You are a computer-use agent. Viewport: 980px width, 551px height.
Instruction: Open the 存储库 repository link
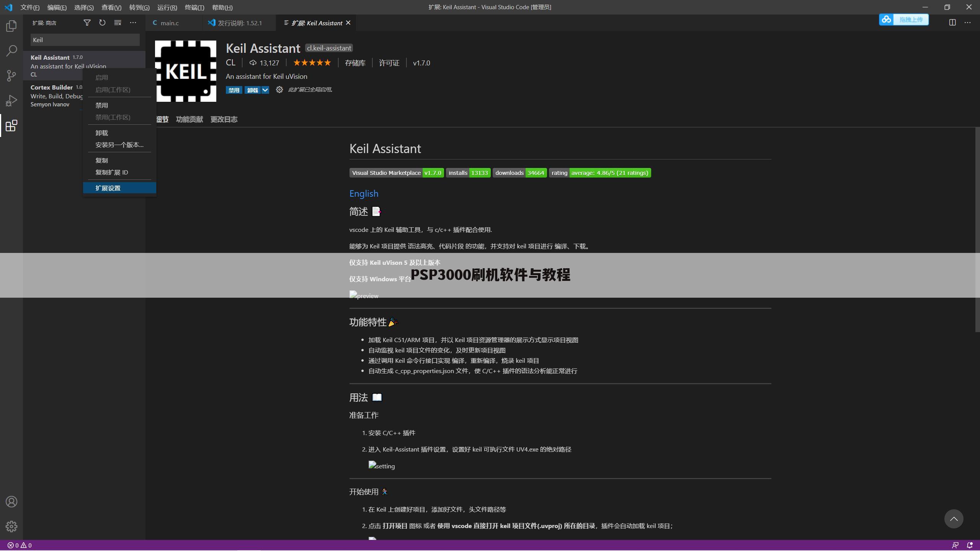click(355, 63)
